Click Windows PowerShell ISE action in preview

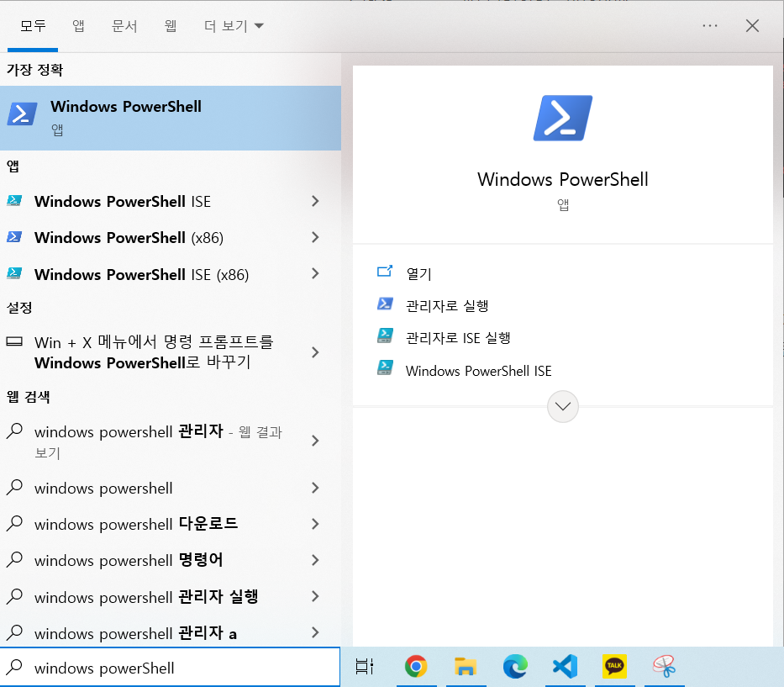coord(478,371)
